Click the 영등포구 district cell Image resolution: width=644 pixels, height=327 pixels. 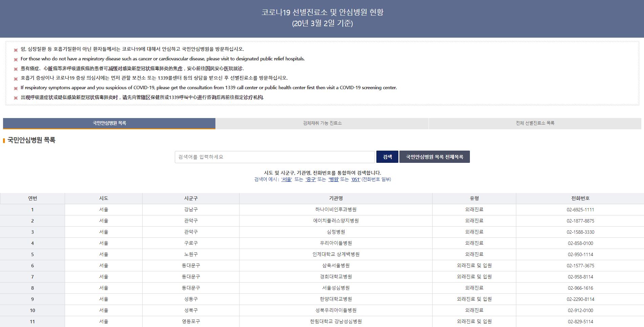(191, 322)
